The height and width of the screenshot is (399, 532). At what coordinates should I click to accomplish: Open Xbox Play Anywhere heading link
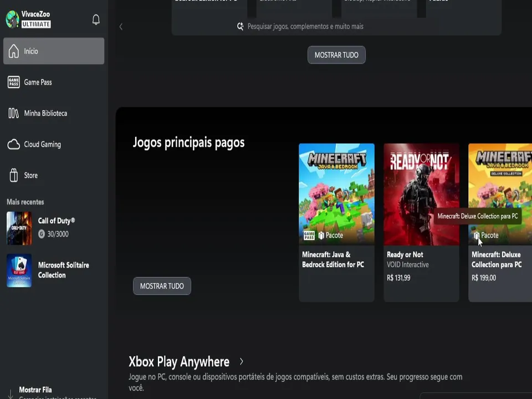pyautogui.click(x=179, y=362)
